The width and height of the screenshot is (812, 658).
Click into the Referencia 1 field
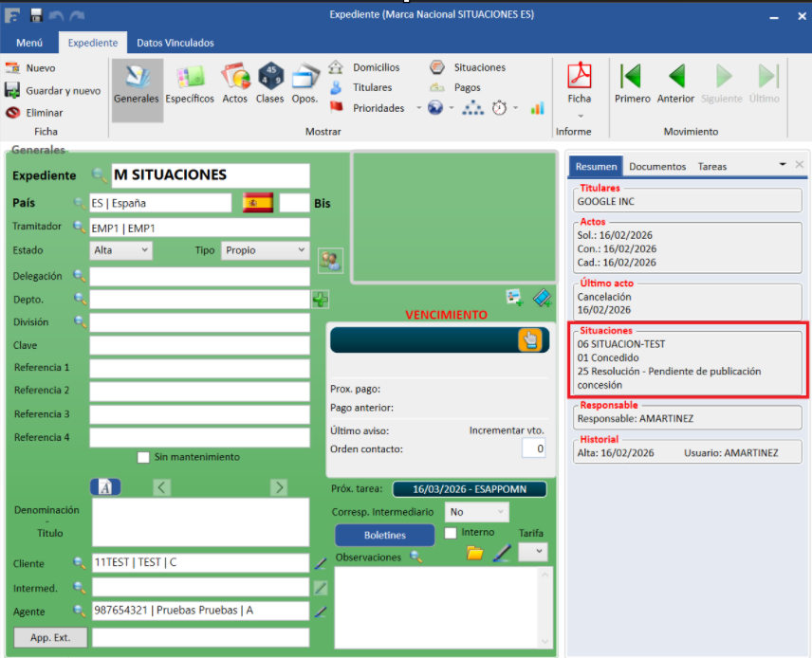pyautogui.click(x=199, y=368)
